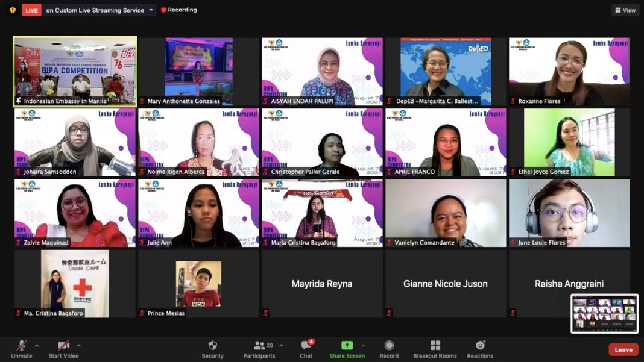Screen dimensions: 644x362
Task: Click the Record icon in toolbar
Action: pyautogui.click(x=389, y=346)
